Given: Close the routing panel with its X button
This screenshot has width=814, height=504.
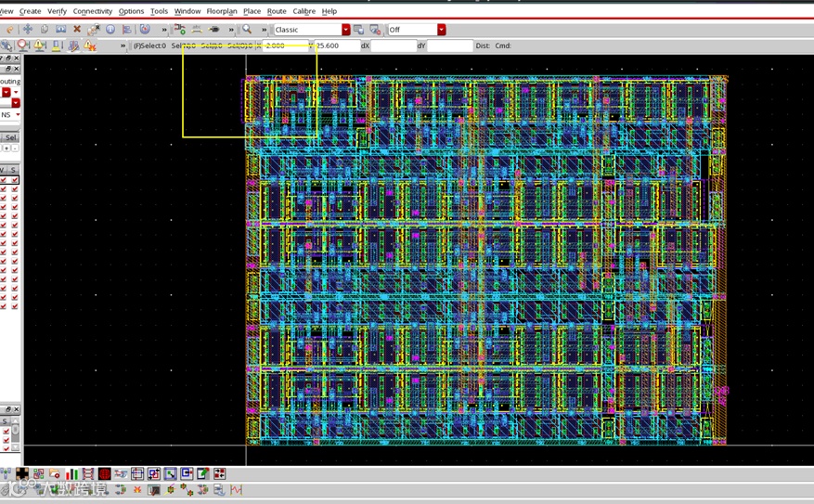Looking at the screenshot, I should coord(16,69).
